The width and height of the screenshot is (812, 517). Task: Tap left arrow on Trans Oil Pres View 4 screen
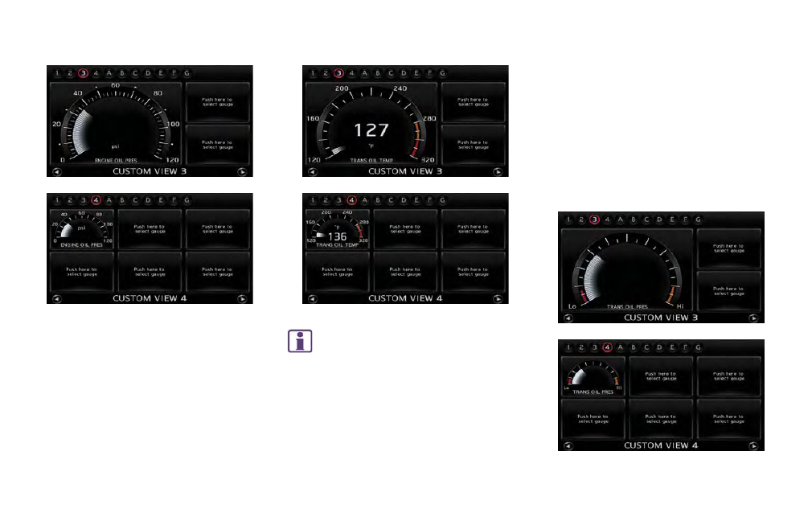pyautogui.click(x=568, y=445)
